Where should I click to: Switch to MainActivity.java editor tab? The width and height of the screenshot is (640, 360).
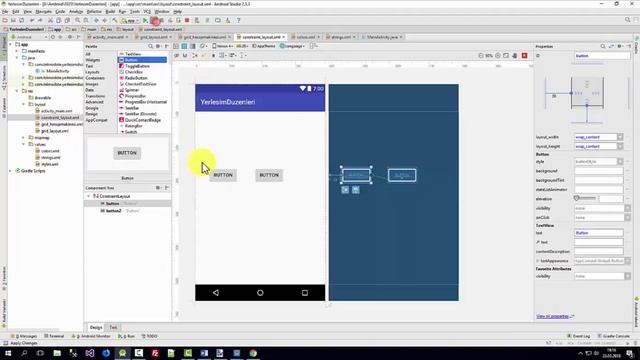coord(382,37)
